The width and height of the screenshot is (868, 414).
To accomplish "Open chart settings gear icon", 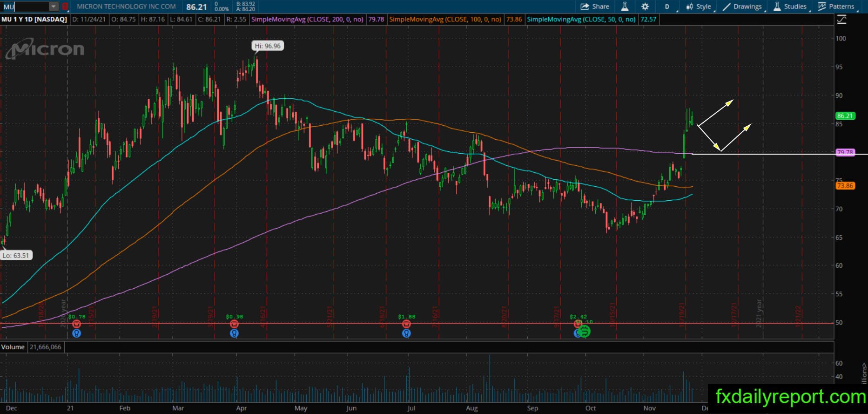I will (x=645, y=7).
